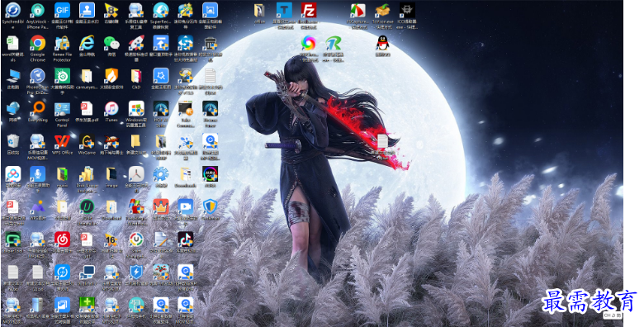Launch the dual-monitor display shortcut
The height and width of the screenshot is (327, 644).
pyautogui.click(x=87, y=272)
